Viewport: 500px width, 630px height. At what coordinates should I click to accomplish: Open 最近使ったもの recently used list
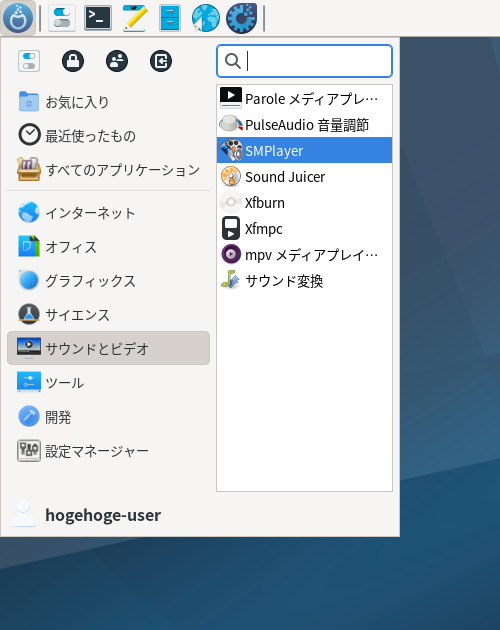(109, 136)
